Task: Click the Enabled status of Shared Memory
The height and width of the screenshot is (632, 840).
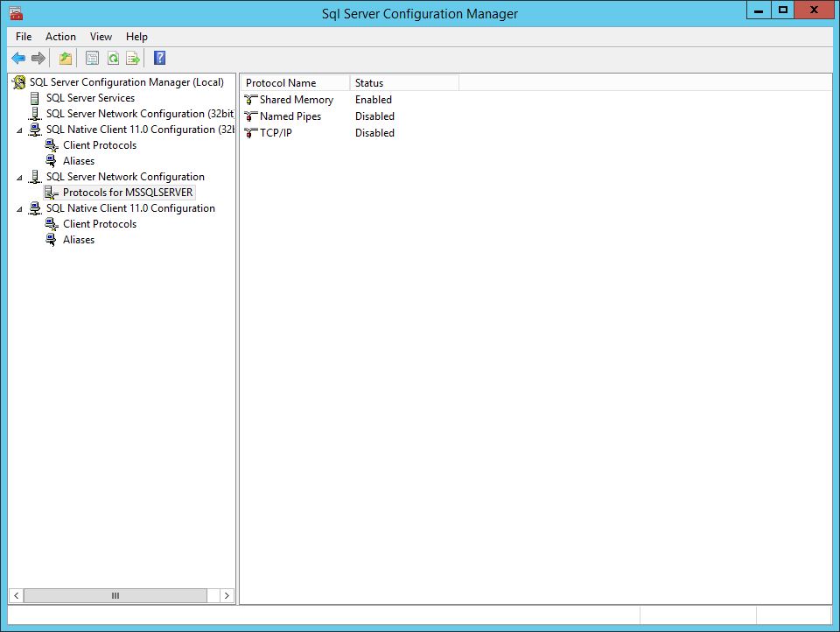Action: tap(374, 100)
